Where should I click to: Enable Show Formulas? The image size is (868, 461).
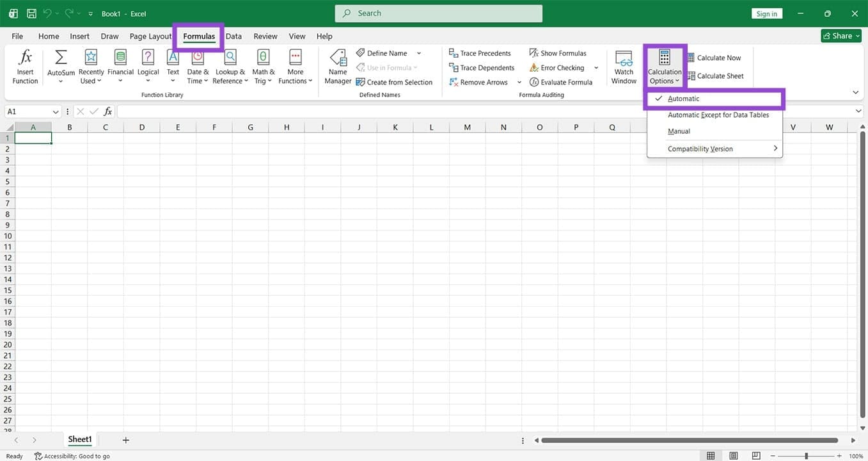coord(558,53)
